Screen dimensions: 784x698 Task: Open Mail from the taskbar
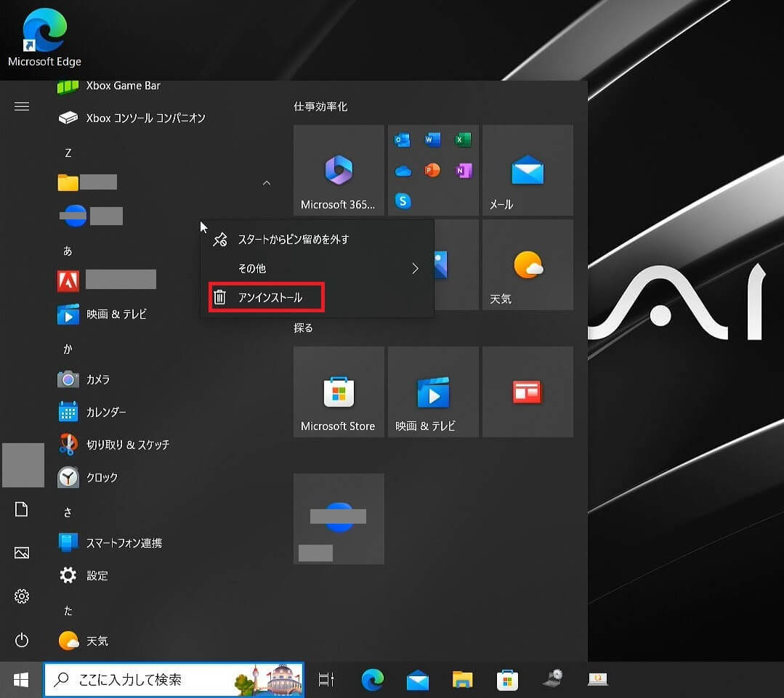pyautogui.click(x=418, y=680)
